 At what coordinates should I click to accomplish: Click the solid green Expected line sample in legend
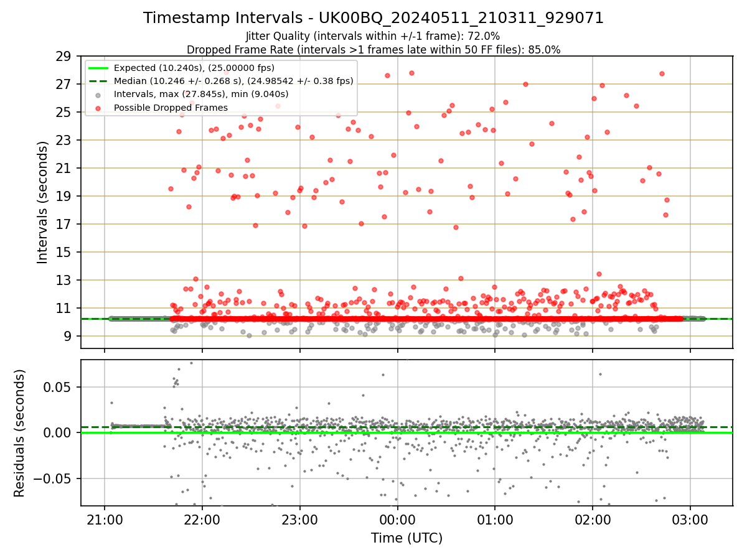98,68
